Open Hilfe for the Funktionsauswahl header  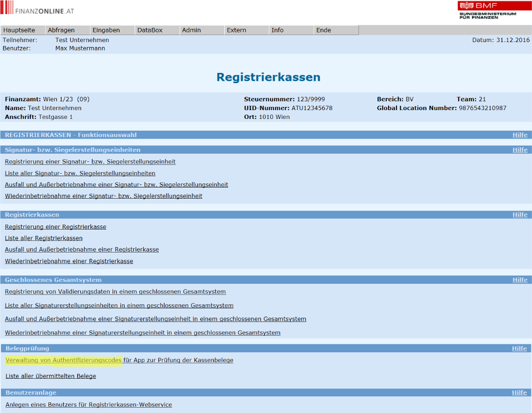520,135
